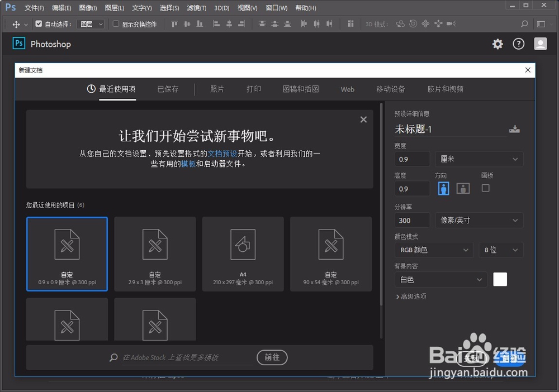Click the 3D rotate mode icon
This screenshot has width=559, height=392.
point(400,24)
